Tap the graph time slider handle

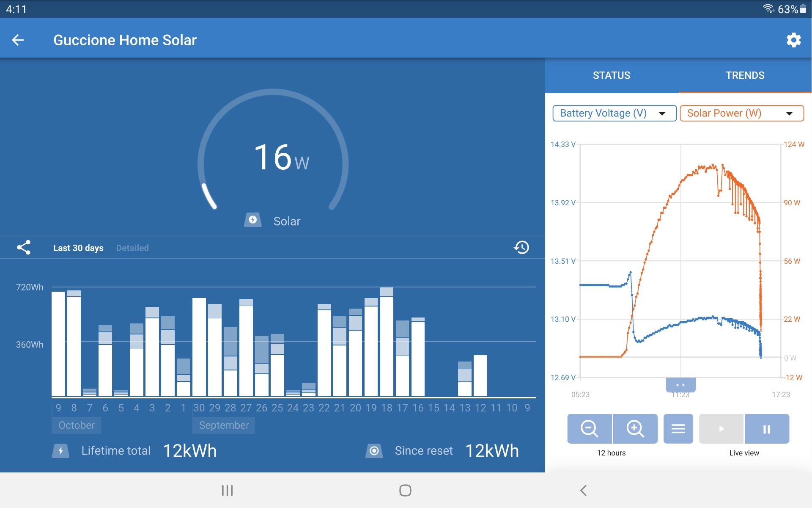pos(680,385)
